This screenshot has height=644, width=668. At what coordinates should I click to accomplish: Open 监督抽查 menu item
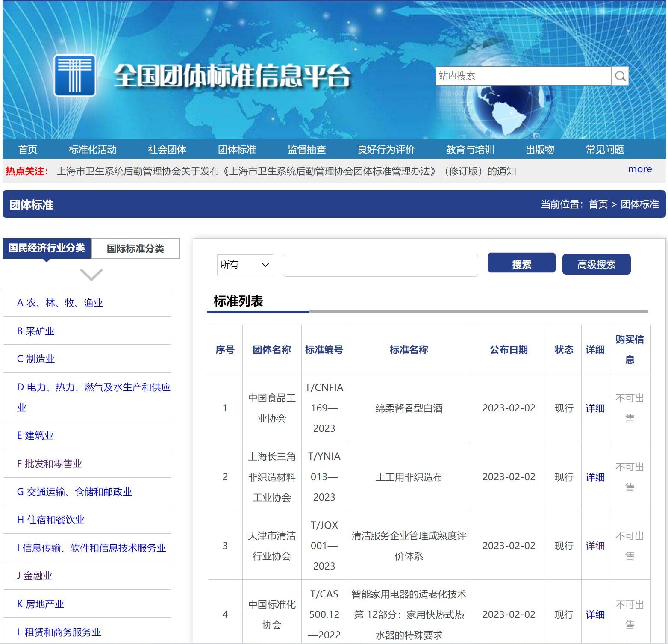pyautogui.click(x=307, y=149)
